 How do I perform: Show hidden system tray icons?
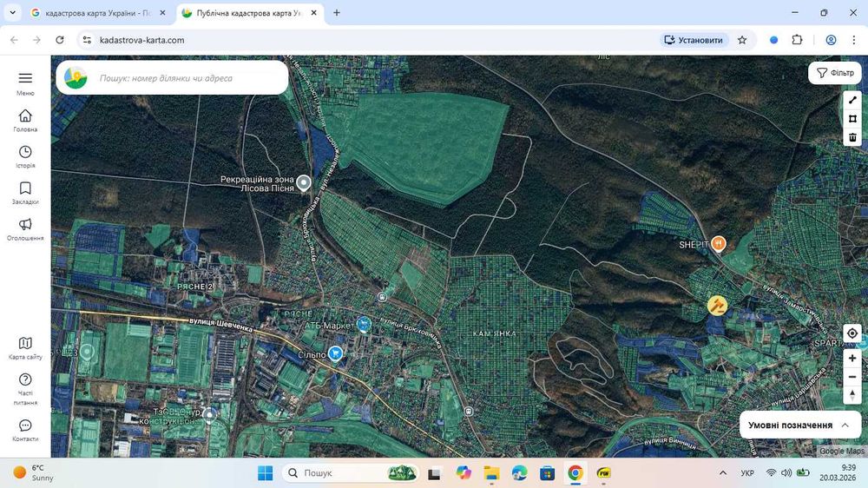[x=723, y=473]
